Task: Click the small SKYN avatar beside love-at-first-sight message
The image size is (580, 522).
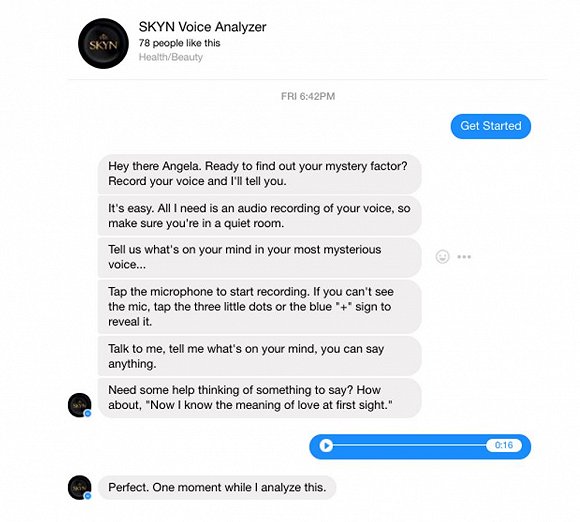Action: tap(80, 405)
